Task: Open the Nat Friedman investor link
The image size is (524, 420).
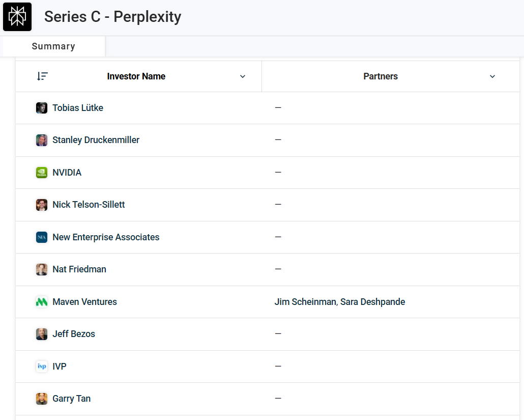Action: tap(79, 269)
